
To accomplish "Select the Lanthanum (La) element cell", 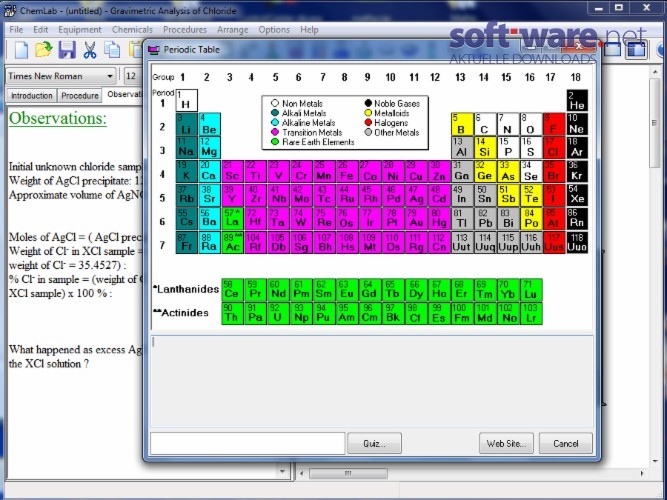I will tap(232, 219).
